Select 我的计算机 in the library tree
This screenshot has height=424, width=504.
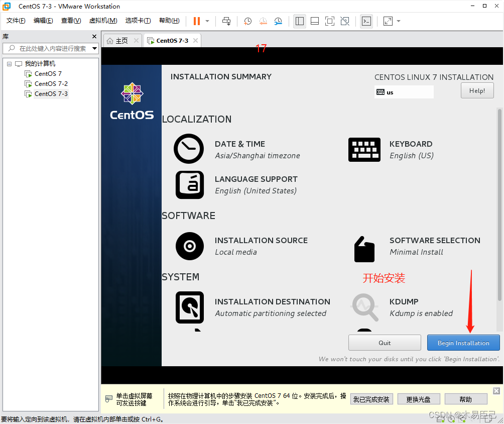(40, 64)
